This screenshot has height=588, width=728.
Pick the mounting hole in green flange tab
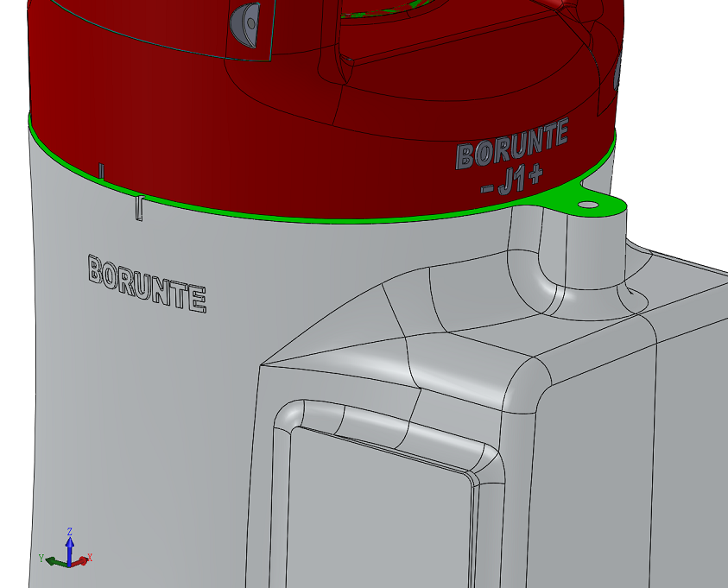click(587, 205)
